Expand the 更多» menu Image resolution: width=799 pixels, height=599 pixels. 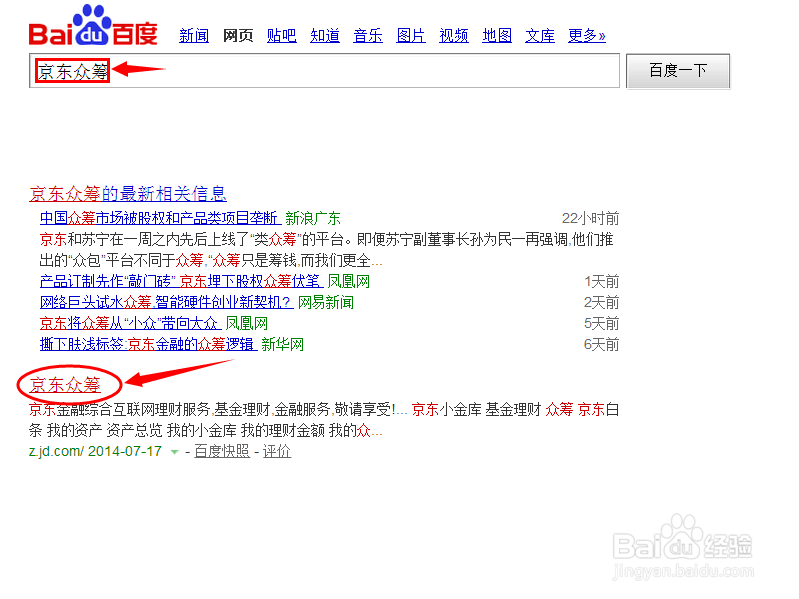click(x=587, y=36)
